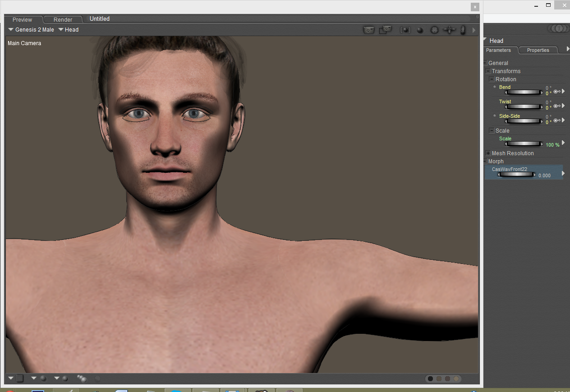Collapse the Morph group
The width and height of the screenshot is (570, 392).
[486, 161]
